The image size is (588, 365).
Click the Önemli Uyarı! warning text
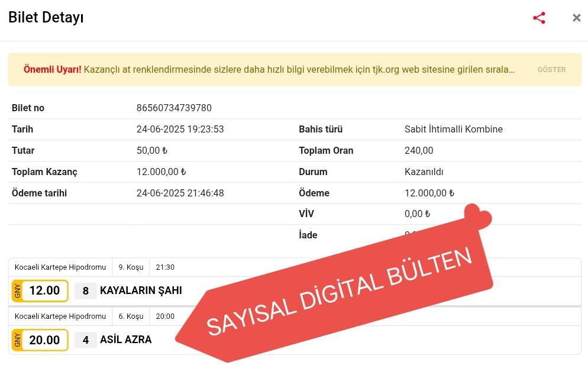tap(52, 69)
